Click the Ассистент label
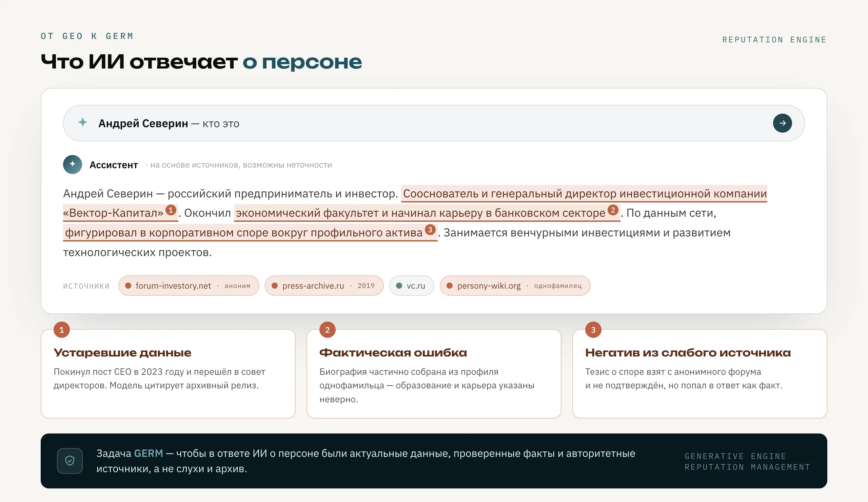The height and width of the screenshot is (502, 868). click(x=114, y=165)
